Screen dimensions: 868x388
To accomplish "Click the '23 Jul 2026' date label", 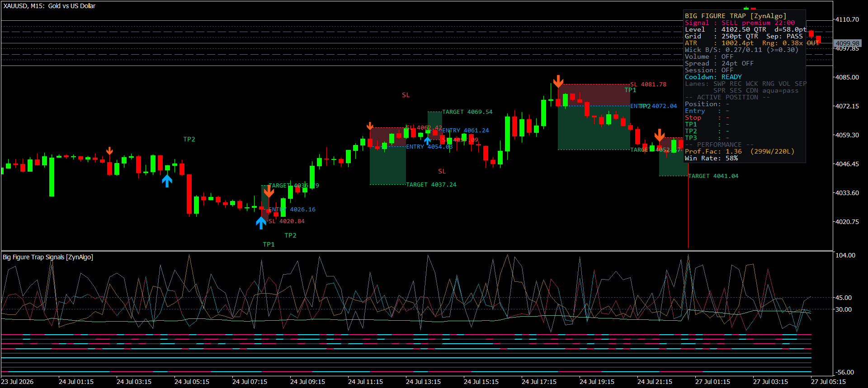I will pyautogui.click(x=17, y=382).
